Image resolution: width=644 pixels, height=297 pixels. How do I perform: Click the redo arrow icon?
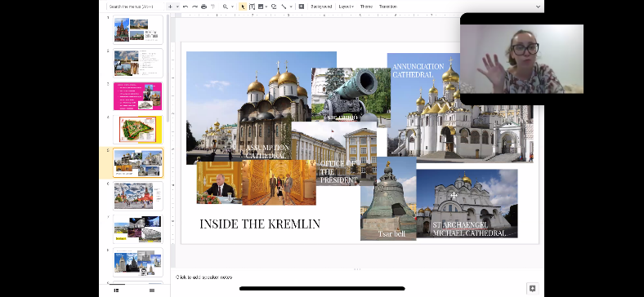pyautogui.click(x=195, y=7)
